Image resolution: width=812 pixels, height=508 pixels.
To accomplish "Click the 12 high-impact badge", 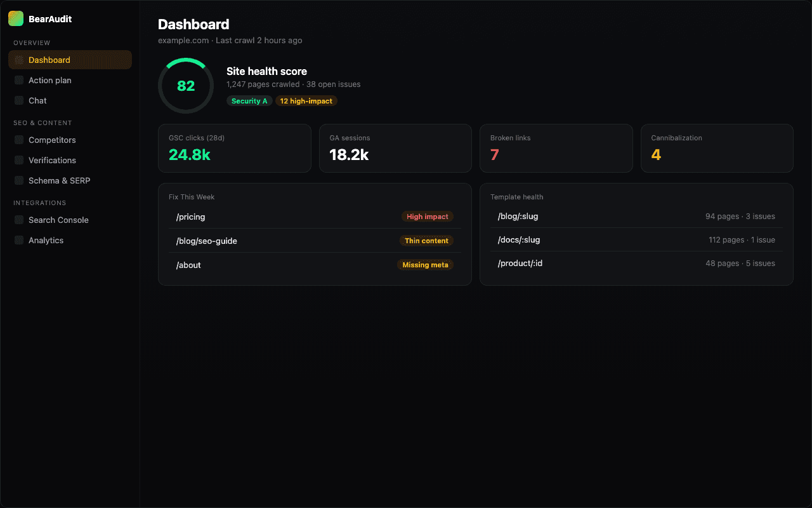I will (x=306, y=101).
